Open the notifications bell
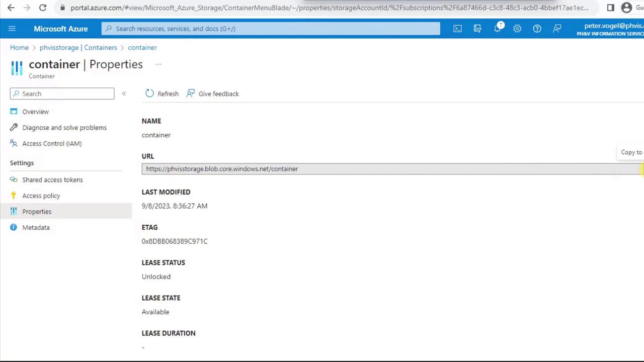 [x=498, y=28]
